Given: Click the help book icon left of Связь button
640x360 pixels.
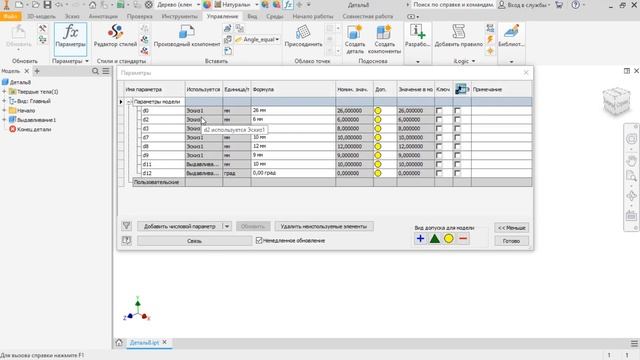Looking at the screenshot, I should point(127,240).
